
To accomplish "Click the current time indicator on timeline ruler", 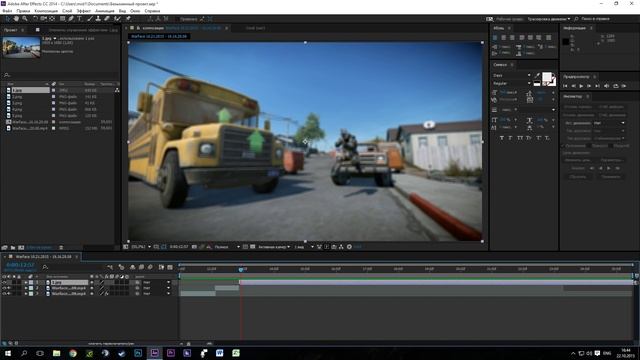I will [x=241, y=269].
